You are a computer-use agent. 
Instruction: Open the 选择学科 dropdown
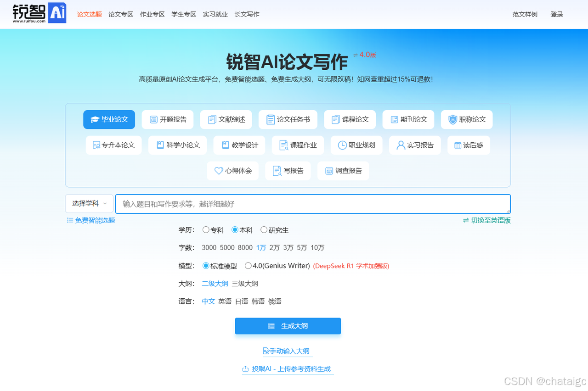coord(89,204)
